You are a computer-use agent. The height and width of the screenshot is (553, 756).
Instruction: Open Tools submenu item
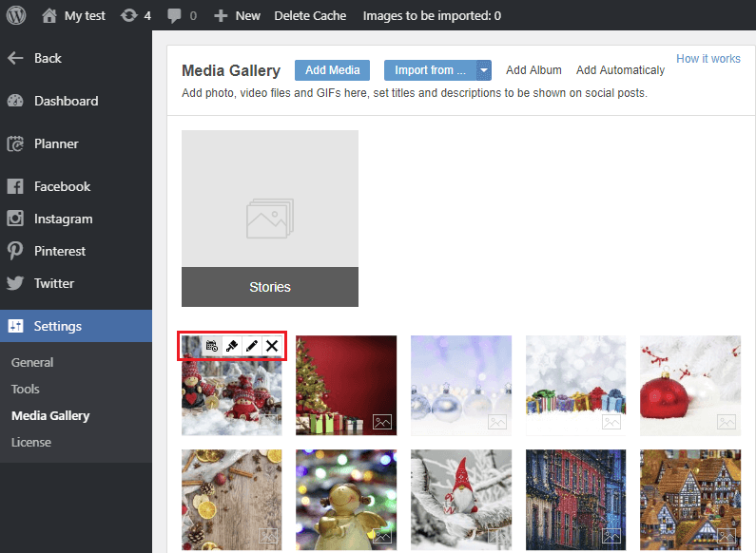(x=26, y=389)
